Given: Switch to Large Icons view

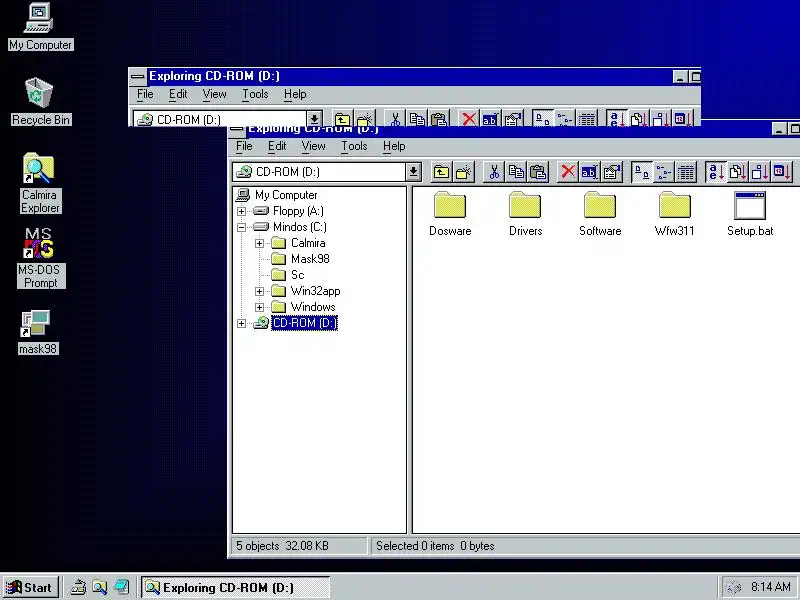Looking at the screenshot, I should (642, 172).
